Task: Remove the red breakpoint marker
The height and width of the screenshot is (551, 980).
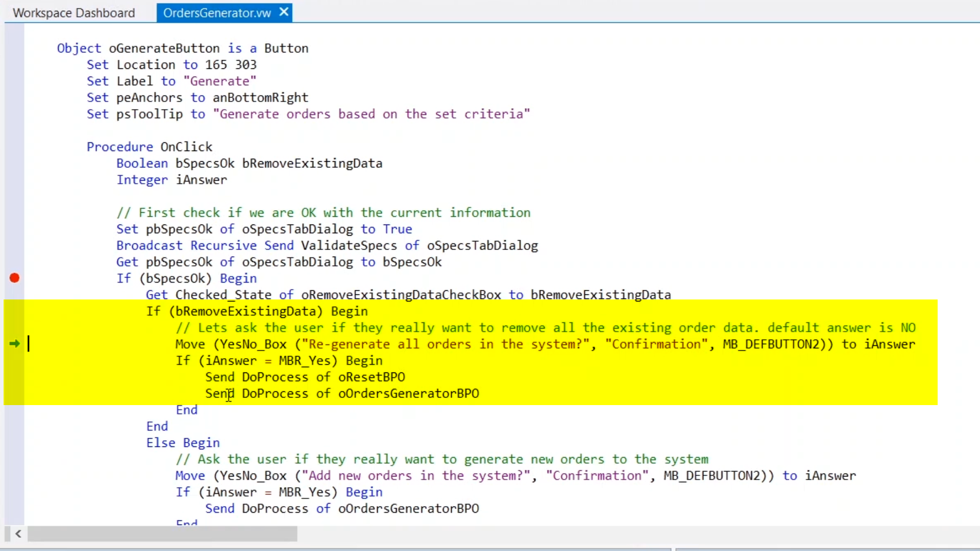Action: coord(14,278)
